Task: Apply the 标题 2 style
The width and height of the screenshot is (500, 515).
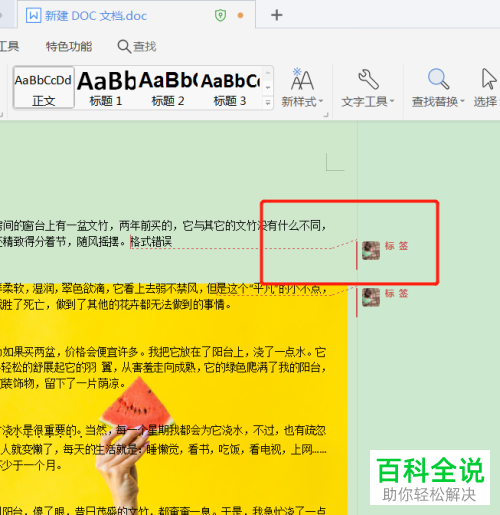Action: 168,89
